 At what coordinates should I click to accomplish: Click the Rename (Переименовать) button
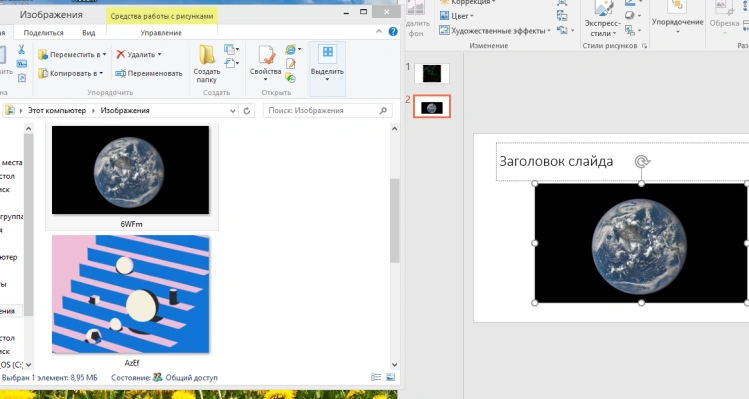pyautogui.click(x=149, y=73)
